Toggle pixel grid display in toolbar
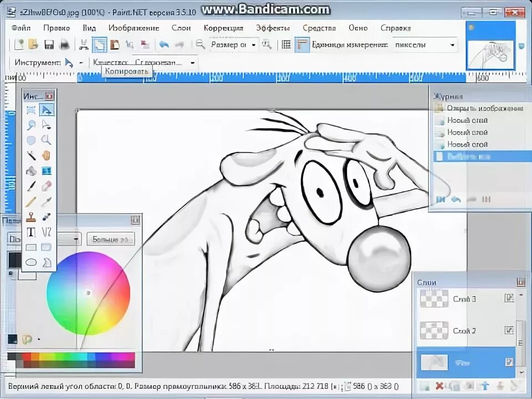 tap(287, 45)
